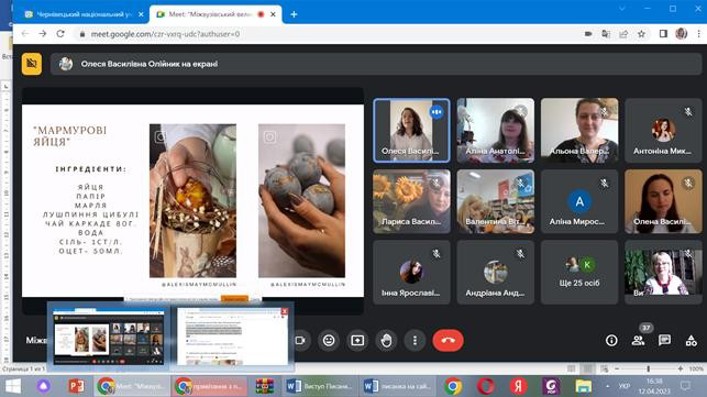The image size is (707, 397).
Task: Select Антоніна Мик... participant tile
Action: pos(663,130)
